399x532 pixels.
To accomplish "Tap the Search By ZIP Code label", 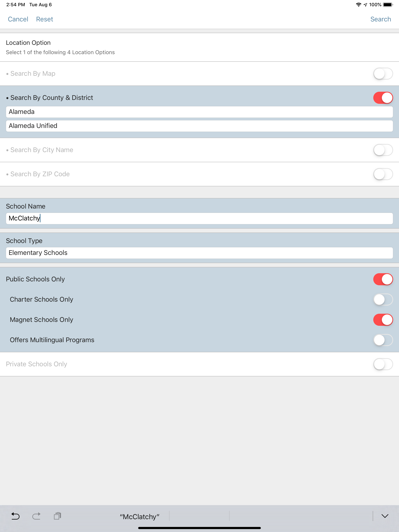I will pyautogui.click(x=40, y=174).
